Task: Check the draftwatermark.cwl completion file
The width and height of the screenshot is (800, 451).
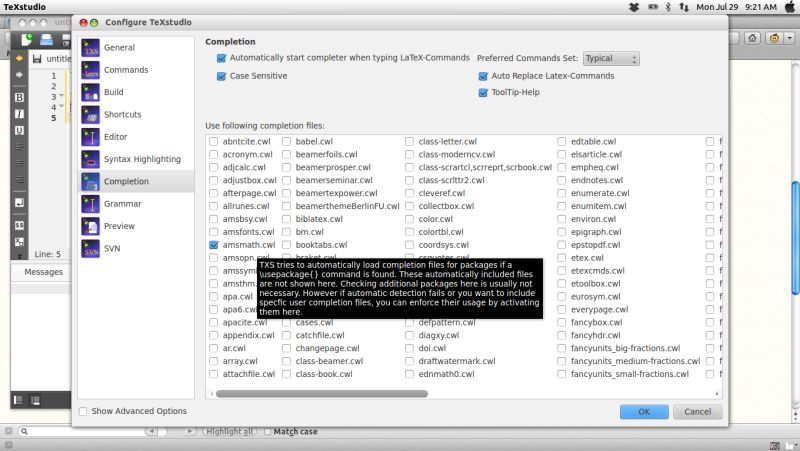Action: tap(409, 361)
